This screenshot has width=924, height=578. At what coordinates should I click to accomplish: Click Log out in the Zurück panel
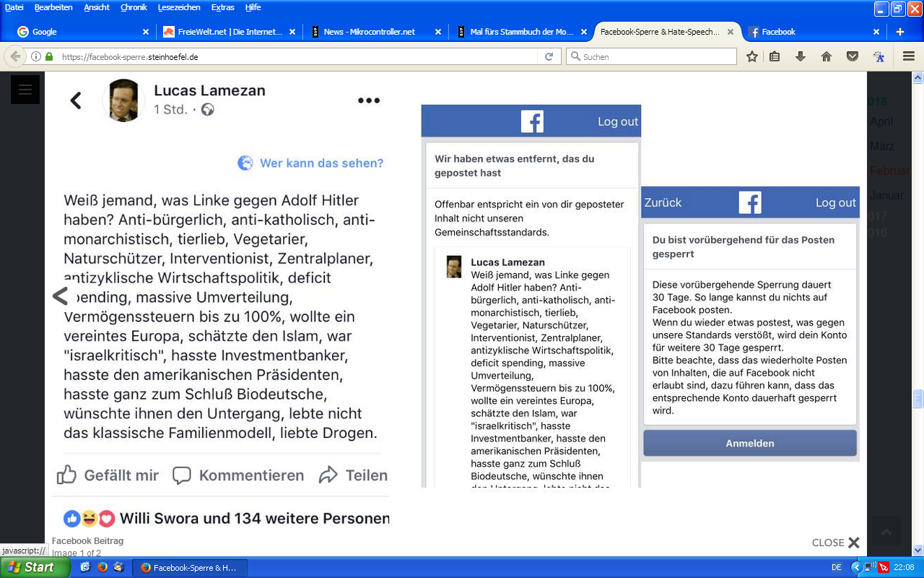836,202
